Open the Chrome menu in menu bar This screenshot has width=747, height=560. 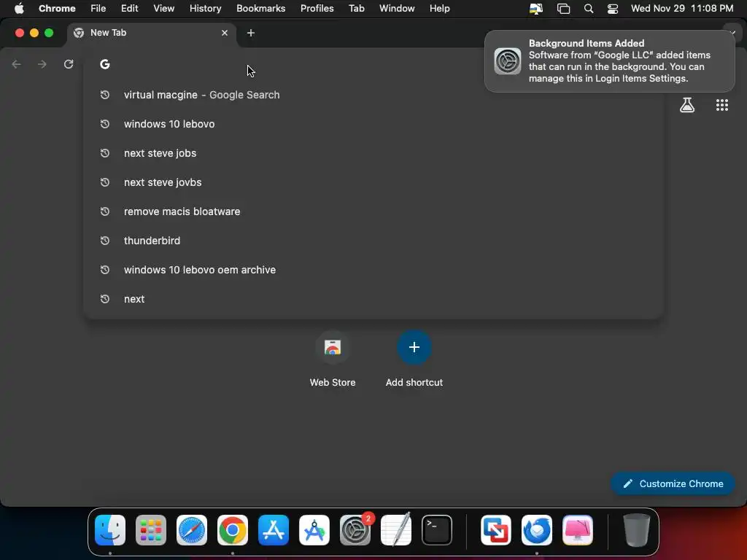pos(57,9)
